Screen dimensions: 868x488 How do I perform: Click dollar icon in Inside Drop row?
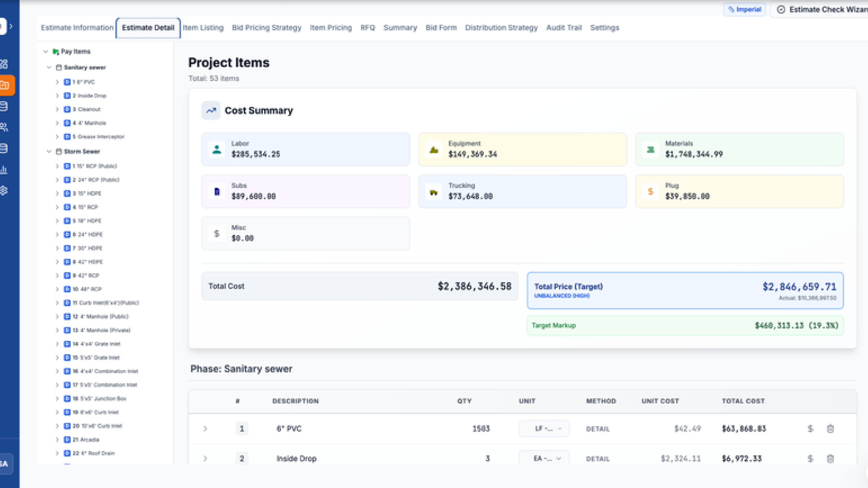coord(810,458)
